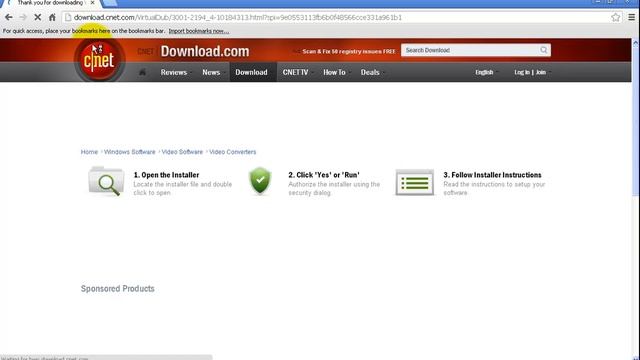
Task: Open the Home breadcrumb link
Action: coord(89,152)
